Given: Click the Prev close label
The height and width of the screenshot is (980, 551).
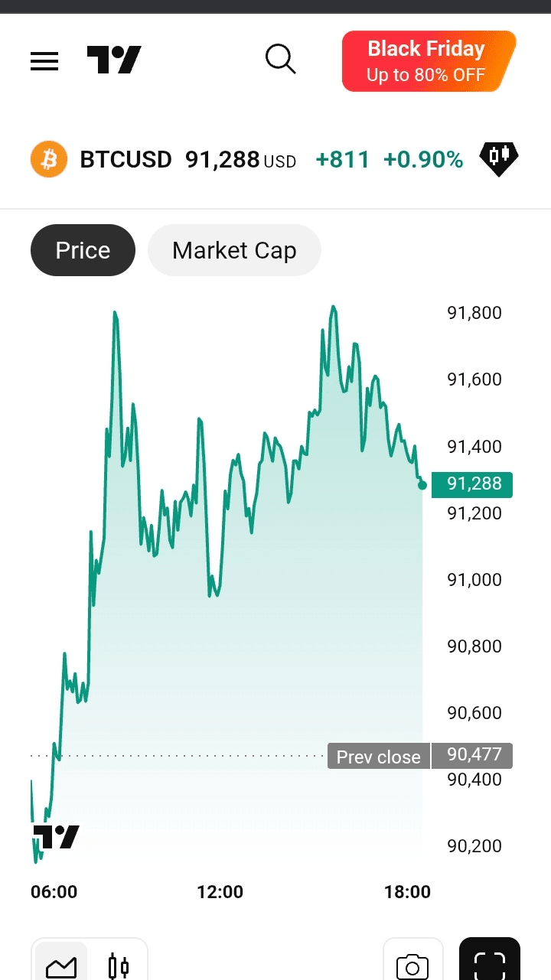Looking at the screenshot, I should tap(378, 757).
